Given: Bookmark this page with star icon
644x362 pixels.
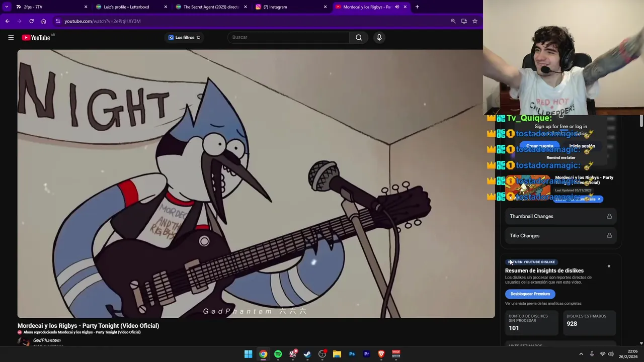Looking at the screenshot, I should coord(474,21).
